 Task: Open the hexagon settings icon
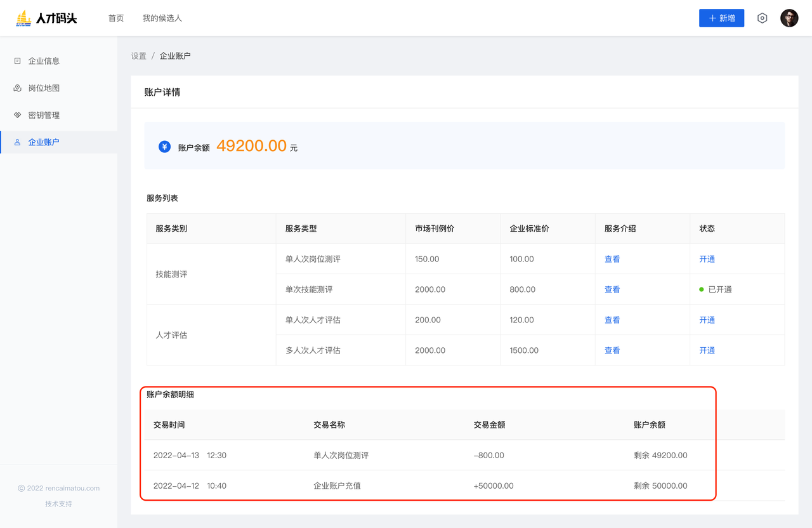pyautogui.click(x=762, y=18)
